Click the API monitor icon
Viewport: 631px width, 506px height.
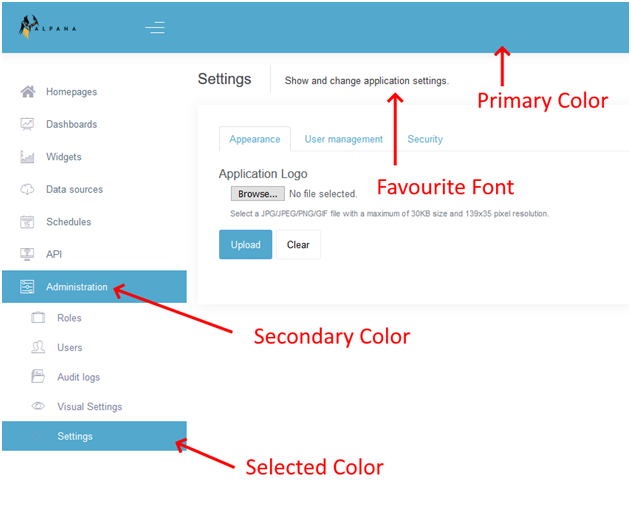coord(28,254)
